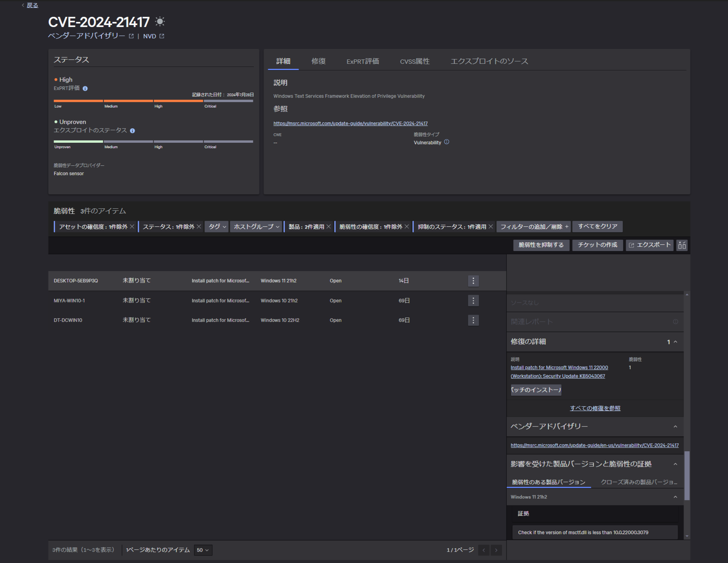Viewport: 728px width, 563px height.
Task: Click すべてをクリア button
Action: coord(597,226)
